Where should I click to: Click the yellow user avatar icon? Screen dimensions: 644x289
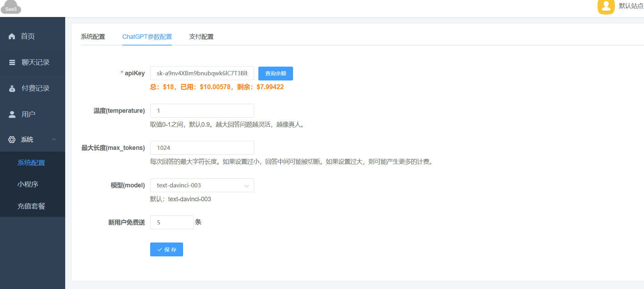[x=606, y=7]
